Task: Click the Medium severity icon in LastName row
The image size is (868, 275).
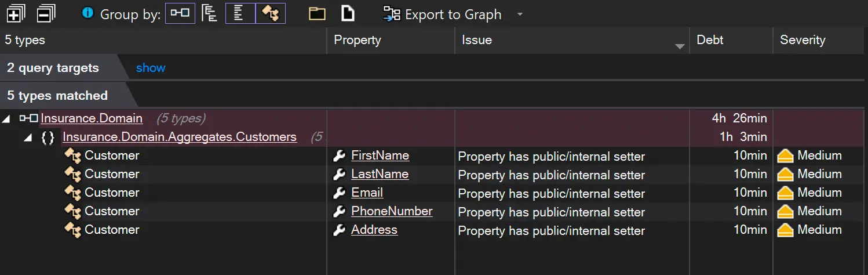Action: pos(785,175)
